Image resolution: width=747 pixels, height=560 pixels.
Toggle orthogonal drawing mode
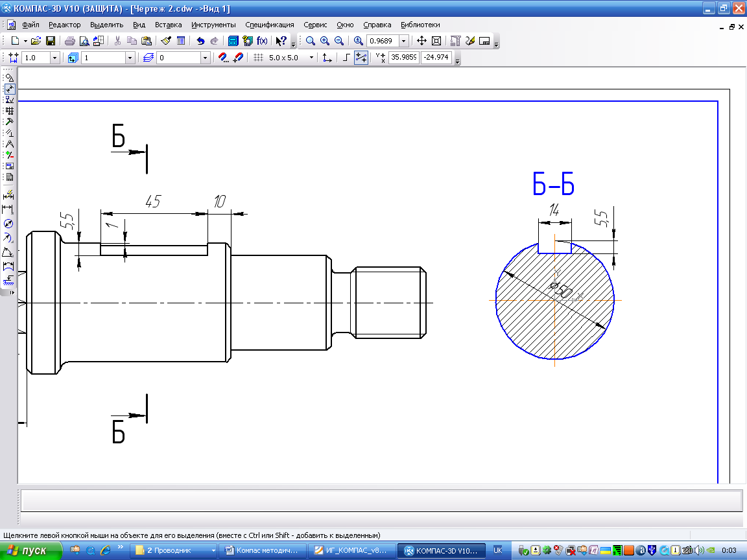347,58
